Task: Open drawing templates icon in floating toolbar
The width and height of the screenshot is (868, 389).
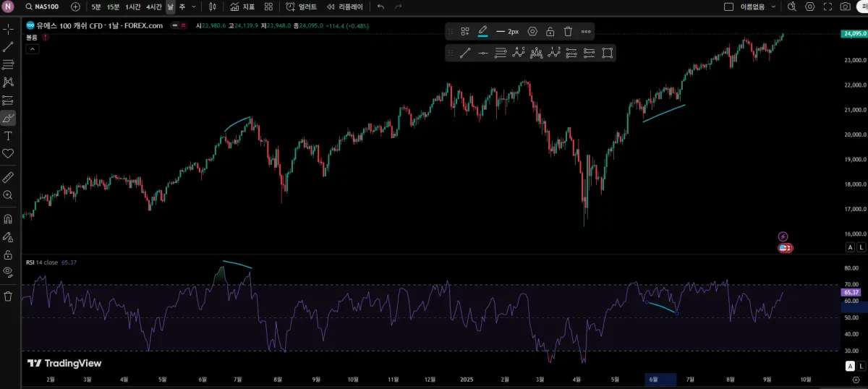Action: 465,31
